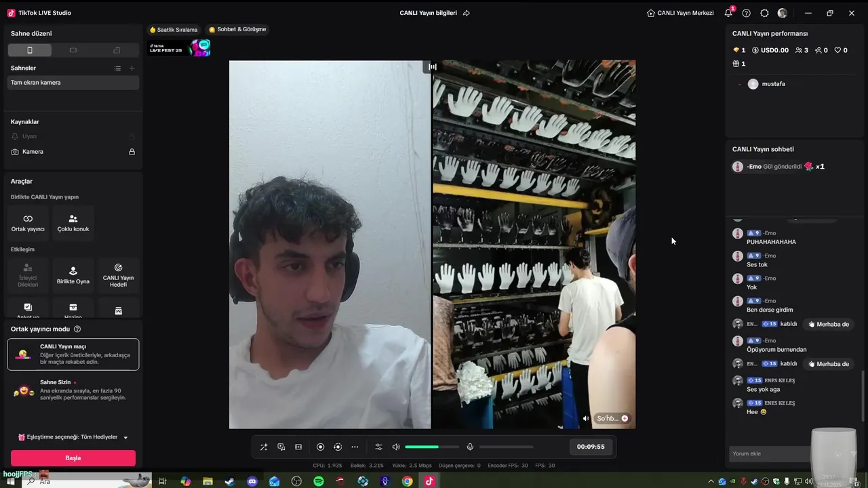Share the CANLI Yayın bilgileri arrow
The image size is (868, 488).
[467, 13]
